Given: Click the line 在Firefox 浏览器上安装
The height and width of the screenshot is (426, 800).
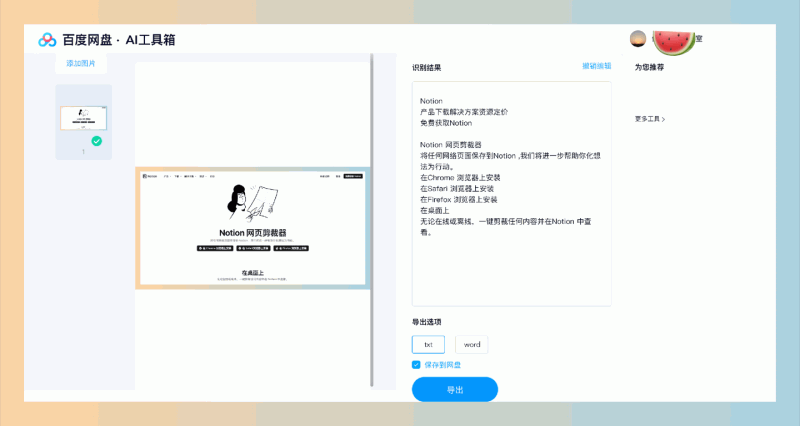Looking at the screenshot, I should click(459, 199).
